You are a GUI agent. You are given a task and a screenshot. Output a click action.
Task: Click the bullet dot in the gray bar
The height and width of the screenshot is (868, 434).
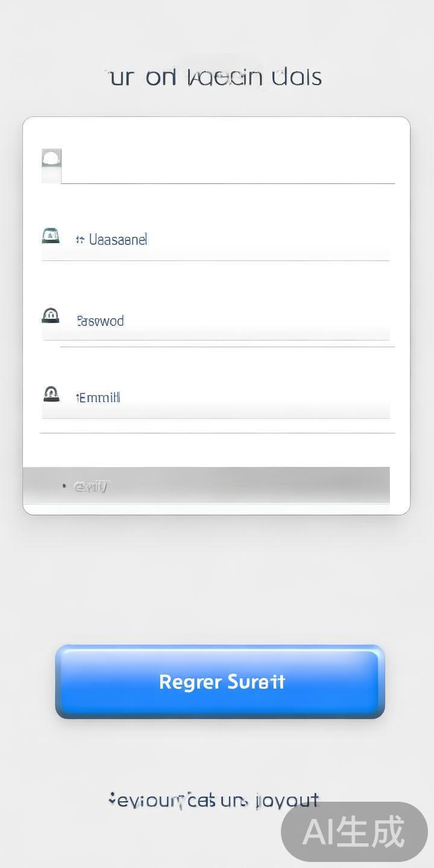tap(64, 485)
